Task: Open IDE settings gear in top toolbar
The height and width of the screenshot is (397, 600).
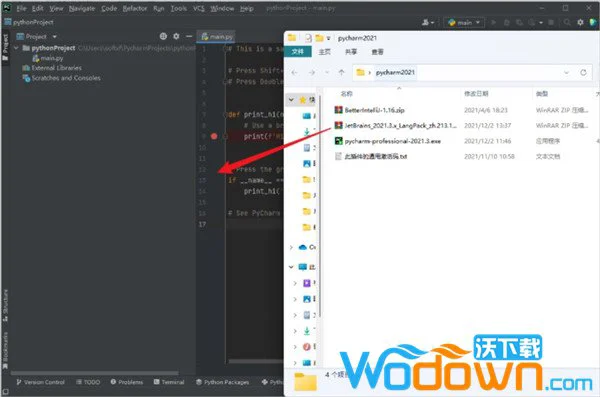Action: (580, 22)
